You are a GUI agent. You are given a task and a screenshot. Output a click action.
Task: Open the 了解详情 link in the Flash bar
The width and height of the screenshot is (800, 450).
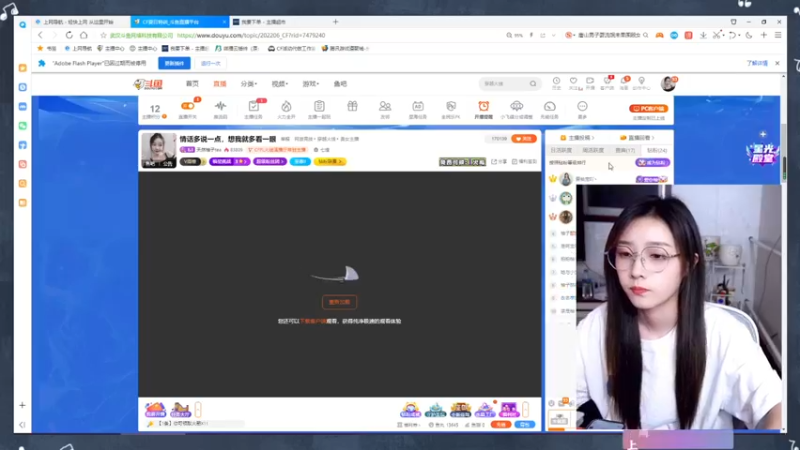click(x=757, y=63)
